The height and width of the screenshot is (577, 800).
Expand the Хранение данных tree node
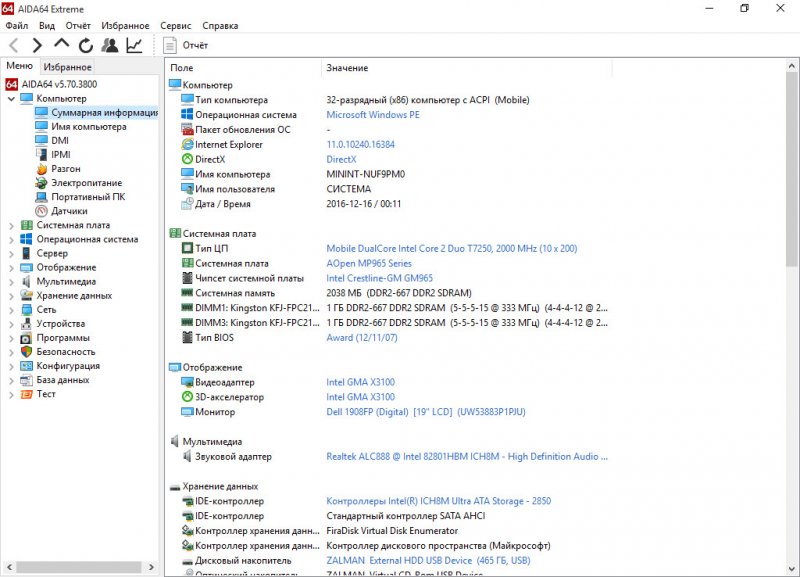tap(11, 296)
